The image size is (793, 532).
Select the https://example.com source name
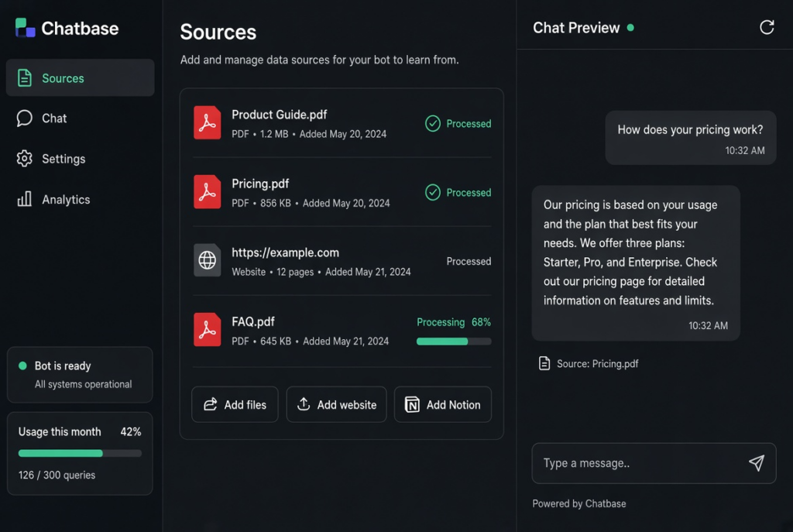pos(285,252)
